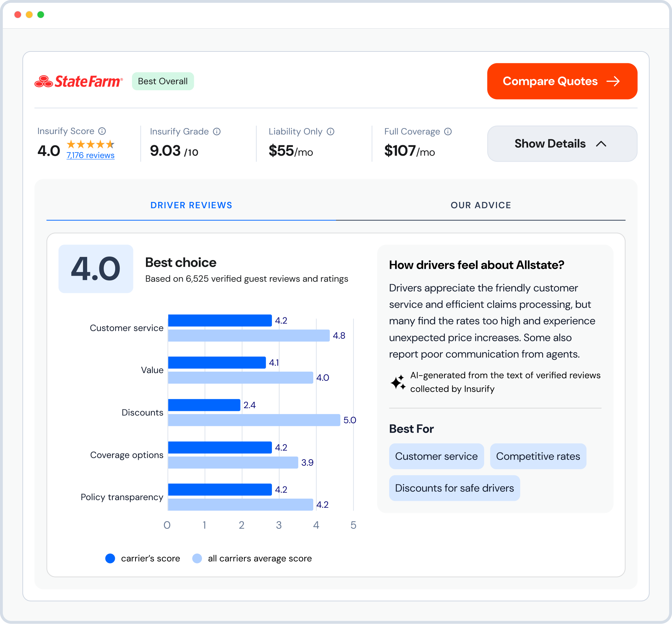Viewport: 672px width, 624px height.
Task: Click the Insurify Grade info icon
Action: [217, 131]
